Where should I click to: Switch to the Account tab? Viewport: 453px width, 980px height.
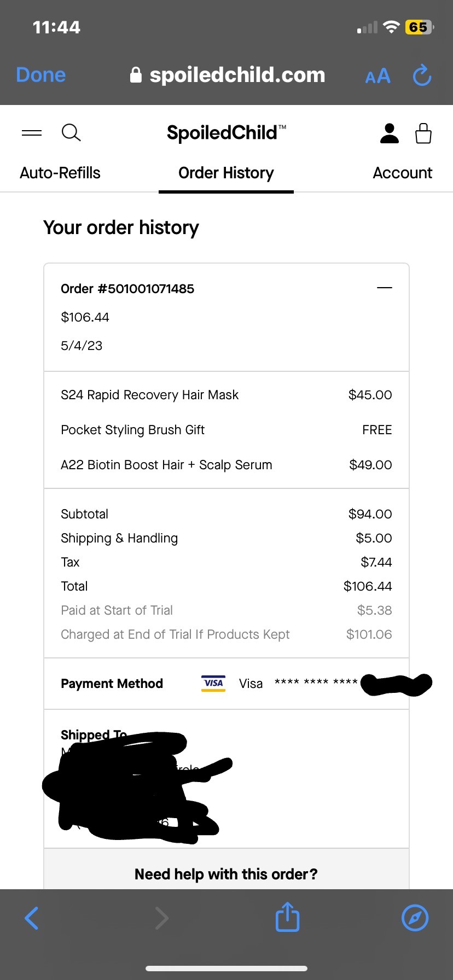(x=402, y=173)
